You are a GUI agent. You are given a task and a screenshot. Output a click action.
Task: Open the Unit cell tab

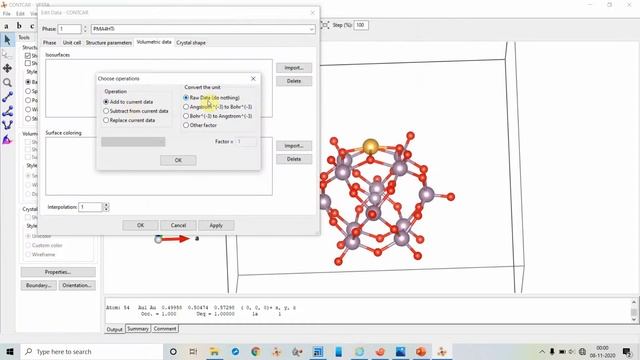[72, 42]
